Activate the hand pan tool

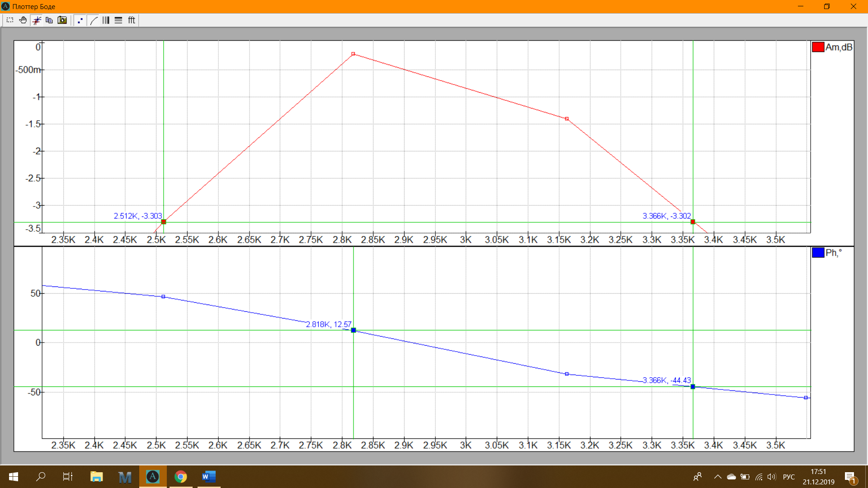(23, 20)
